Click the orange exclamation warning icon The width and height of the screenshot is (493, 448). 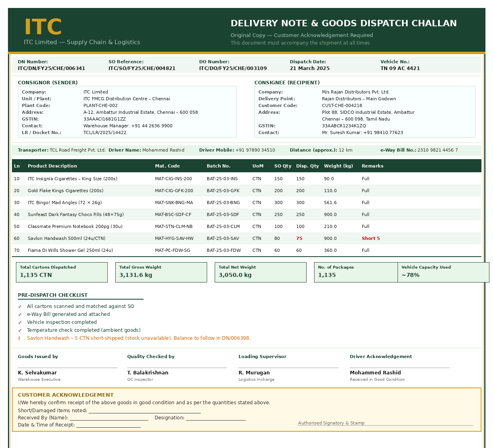pos(19,339)
